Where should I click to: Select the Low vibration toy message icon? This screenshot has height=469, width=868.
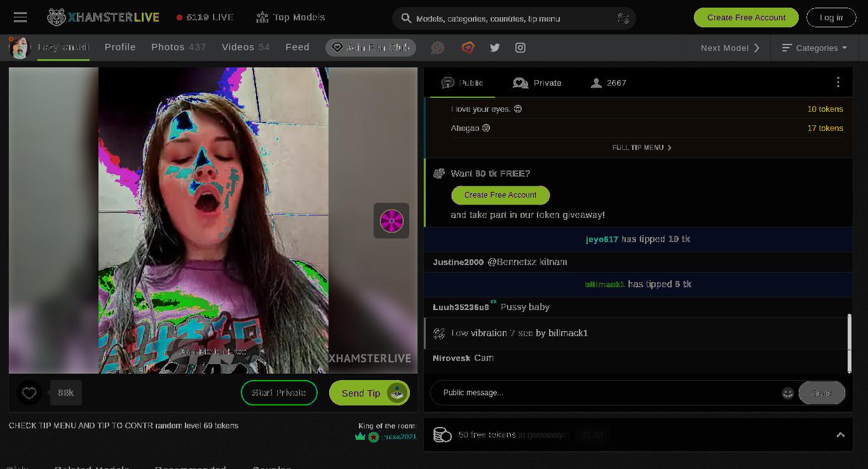[x=438, y=333]
